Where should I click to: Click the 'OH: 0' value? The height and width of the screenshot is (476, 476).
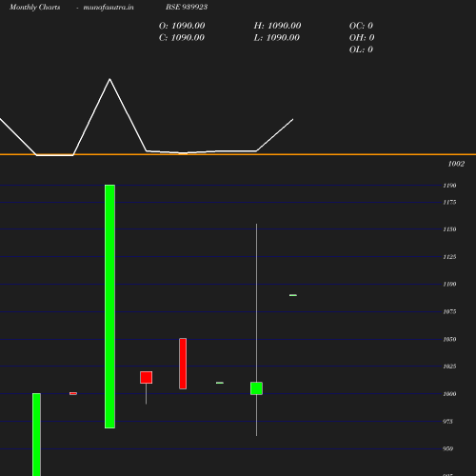tap(362, 37)
